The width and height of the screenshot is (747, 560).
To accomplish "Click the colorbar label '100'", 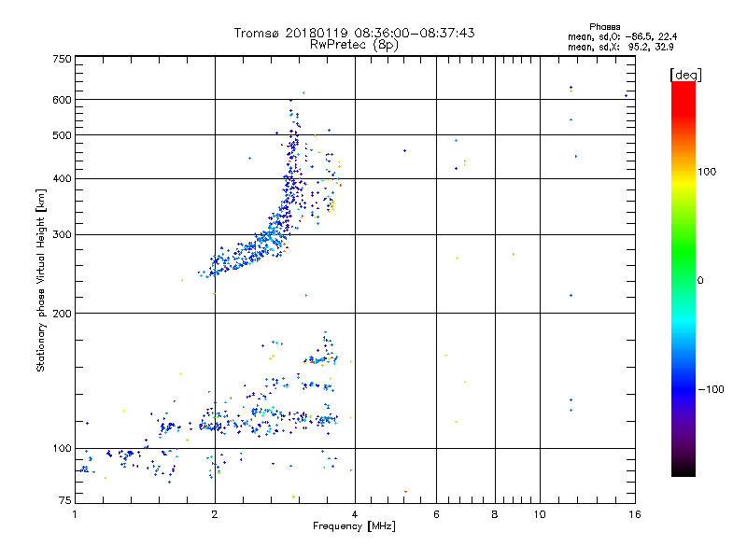I will click(x=707, y=172).
